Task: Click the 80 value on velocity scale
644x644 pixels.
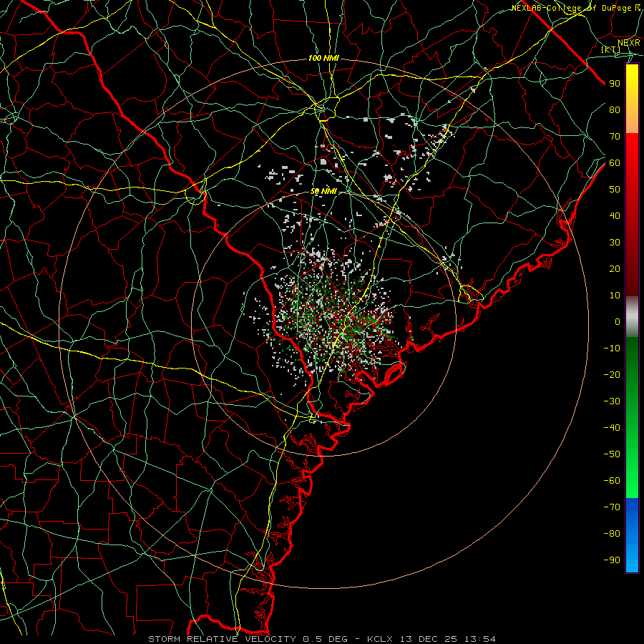Action: (615, 109)
